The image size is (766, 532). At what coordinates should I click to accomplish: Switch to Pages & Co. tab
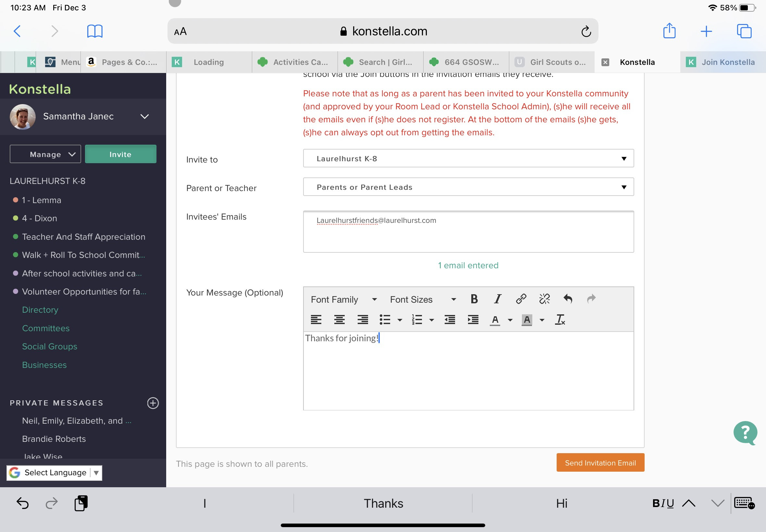(x=123, y=62)
